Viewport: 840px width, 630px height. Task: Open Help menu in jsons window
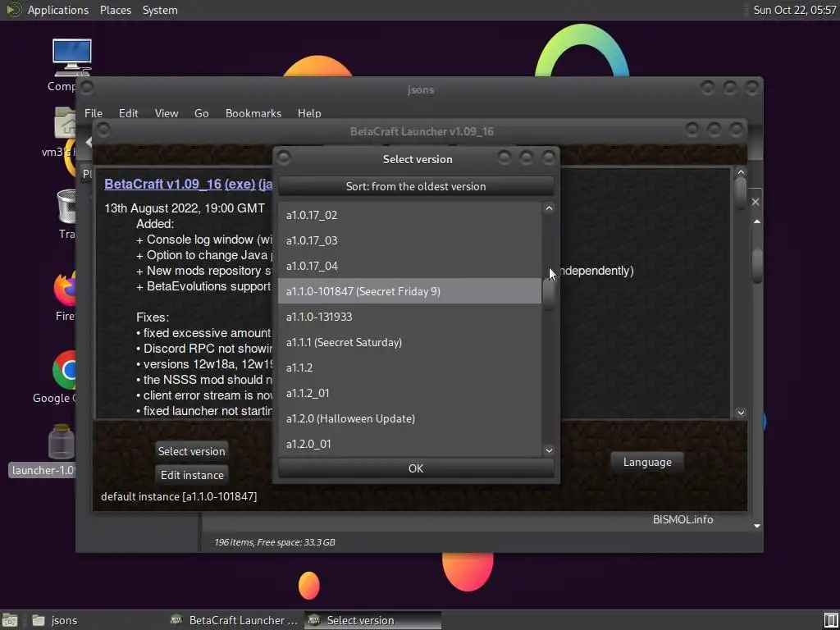pyautogui.click(x=309, y=113)
